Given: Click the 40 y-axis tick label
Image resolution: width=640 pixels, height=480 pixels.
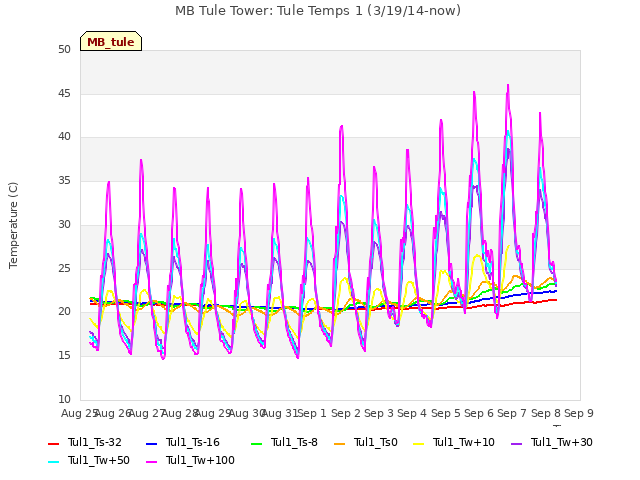Looking at the screenshot, I should (64, 137).
